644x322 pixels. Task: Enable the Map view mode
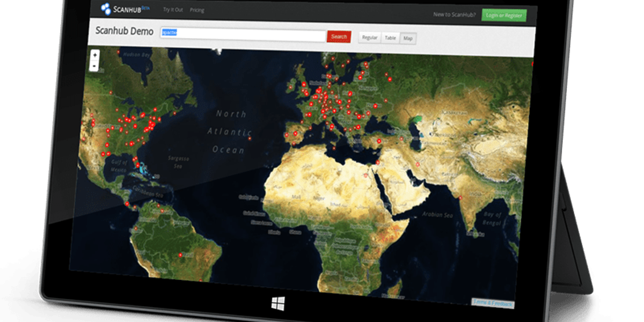(408, 38)
